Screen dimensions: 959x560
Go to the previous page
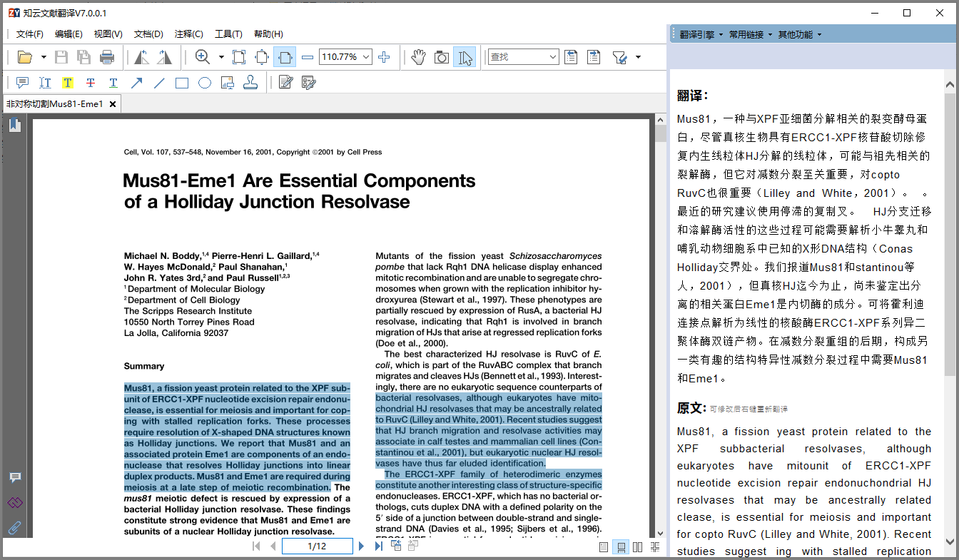pyautogui.click(x=273, y=546)
